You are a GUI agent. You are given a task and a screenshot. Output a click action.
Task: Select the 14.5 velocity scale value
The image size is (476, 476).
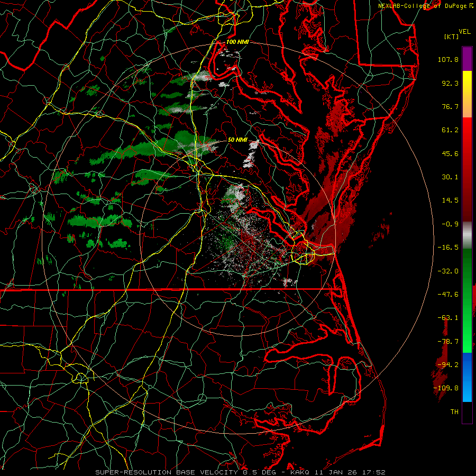coord(450,200)
